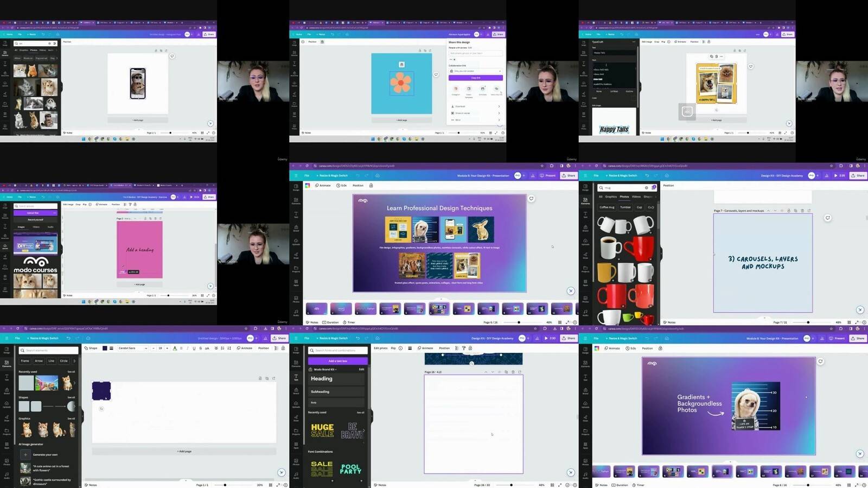Click See all beside Graphics in the elements panel

click(71, 419)
